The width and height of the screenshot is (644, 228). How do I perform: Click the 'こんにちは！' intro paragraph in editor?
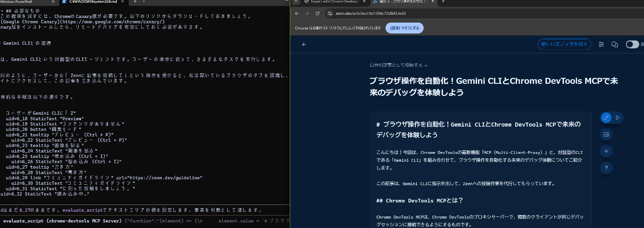479,160
